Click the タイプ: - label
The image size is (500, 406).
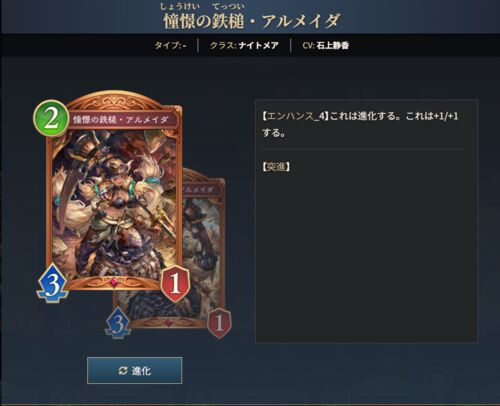(170, 46)
